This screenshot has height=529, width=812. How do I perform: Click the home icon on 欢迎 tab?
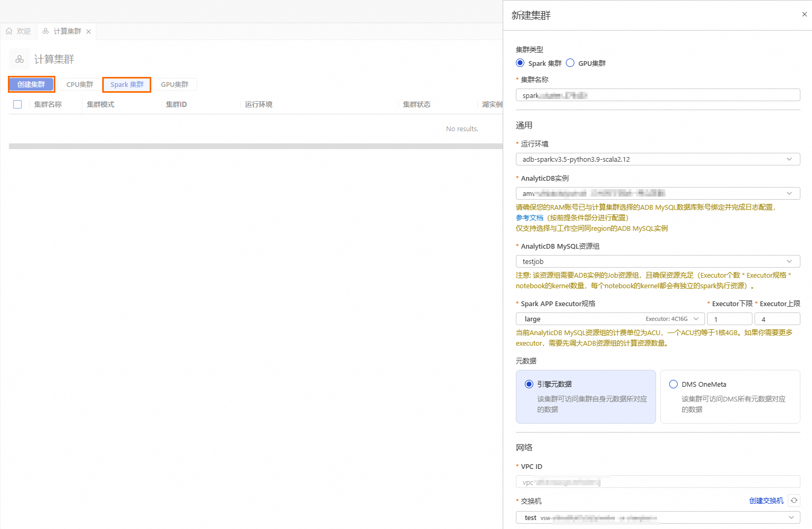click(9, 31)
